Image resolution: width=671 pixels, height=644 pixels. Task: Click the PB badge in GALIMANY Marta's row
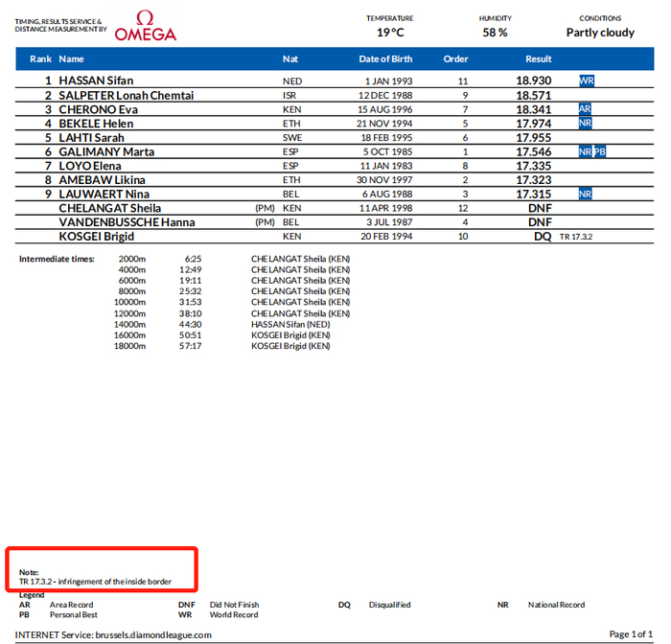(x=600, y=151)
